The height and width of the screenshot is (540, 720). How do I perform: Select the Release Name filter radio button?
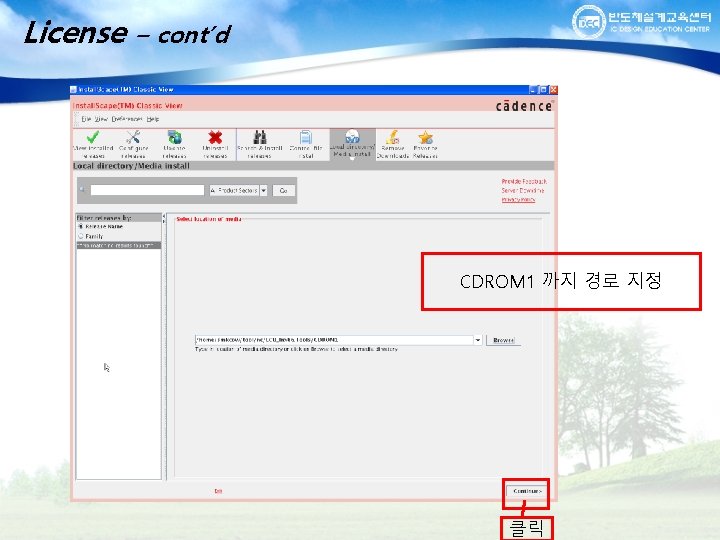pos(81,226)
